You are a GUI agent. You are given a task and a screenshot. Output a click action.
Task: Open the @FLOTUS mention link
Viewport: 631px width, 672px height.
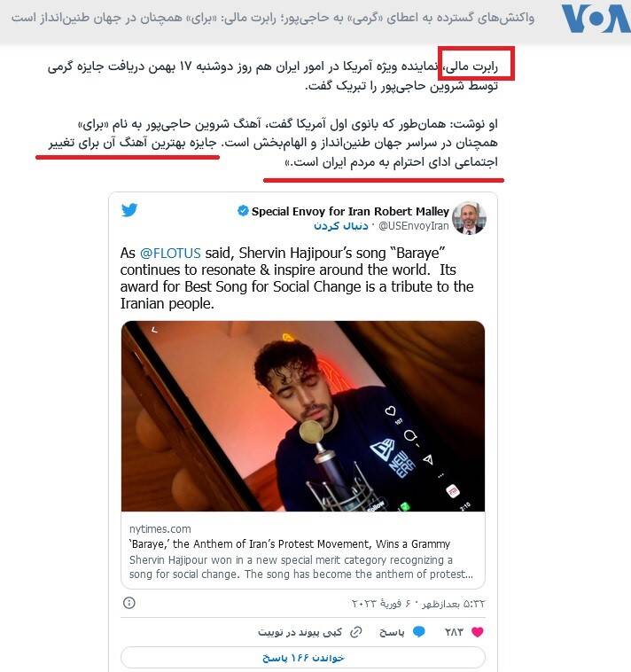[x=170, y=253]
